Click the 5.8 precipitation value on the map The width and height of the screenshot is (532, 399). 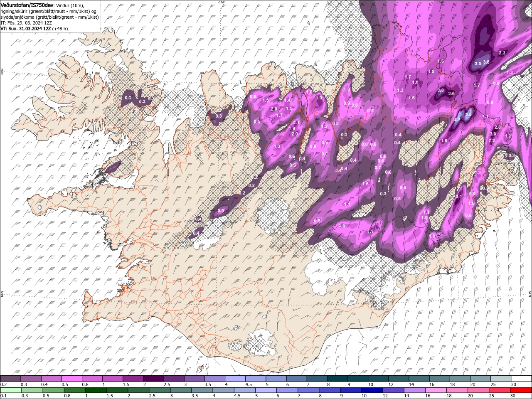pyautogui.click(x=469, y=114)
